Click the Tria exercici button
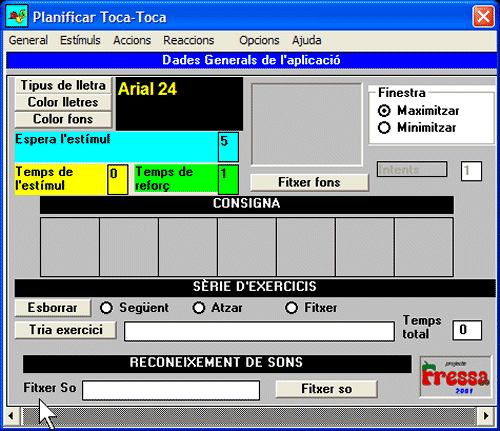Screen dimensions: 500x431 (x=66, y=330)
